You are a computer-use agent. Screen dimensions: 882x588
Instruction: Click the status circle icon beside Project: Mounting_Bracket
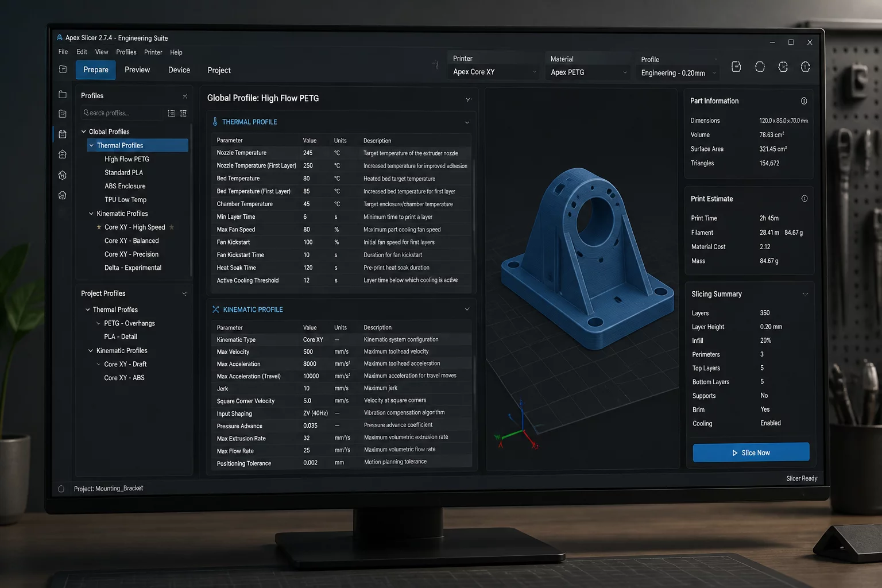coord(61,489)
